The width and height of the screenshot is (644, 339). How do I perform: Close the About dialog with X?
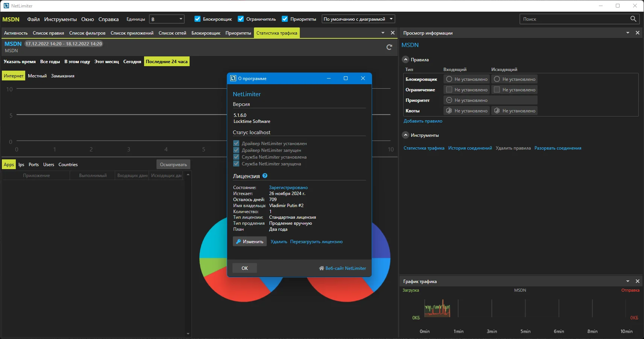(363, 78)
